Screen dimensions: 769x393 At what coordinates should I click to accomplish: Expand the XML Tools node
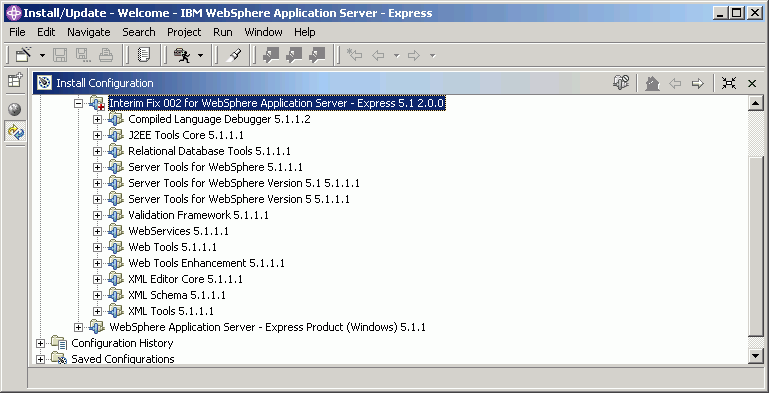97,311
